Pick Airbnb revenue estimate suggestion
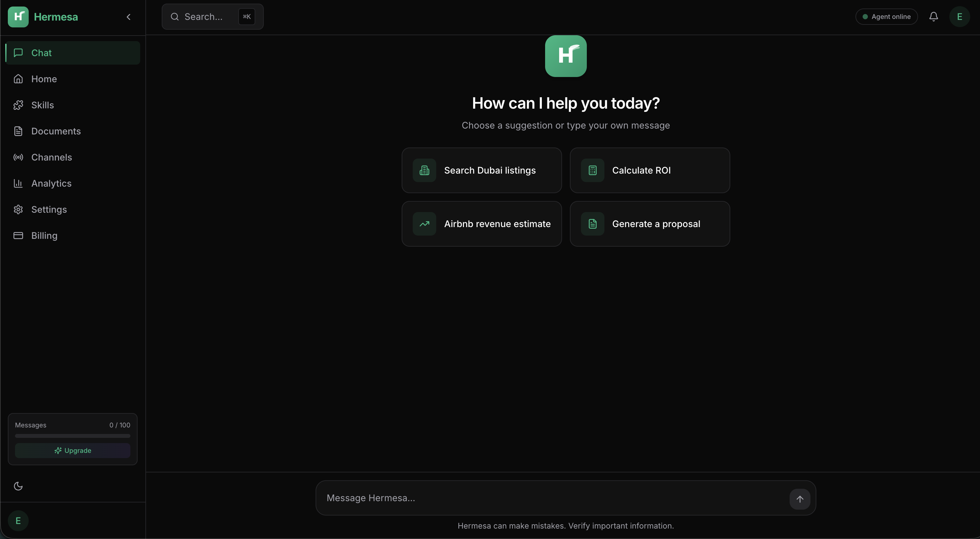The width and height of the screenshot is (980, 539). [482, 224]
